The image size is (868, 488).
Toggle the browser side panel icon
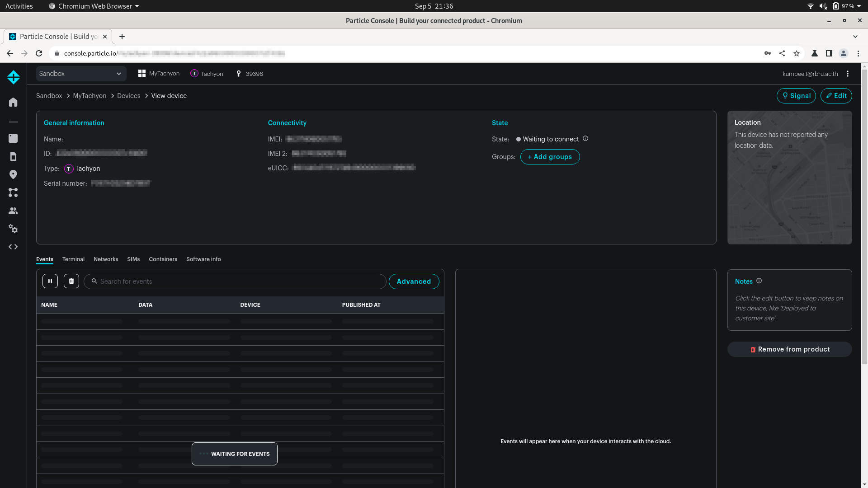(x=829, y=53)
